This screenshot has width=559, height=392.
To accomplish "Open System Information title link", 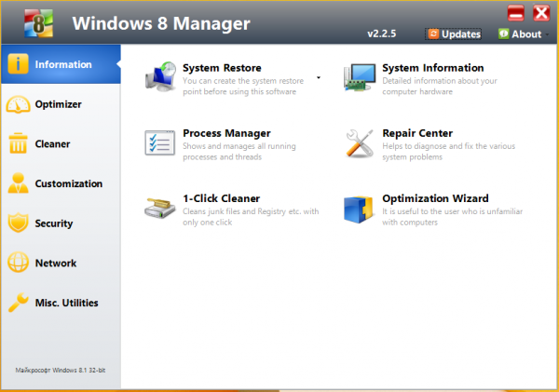I will [433, 68].
